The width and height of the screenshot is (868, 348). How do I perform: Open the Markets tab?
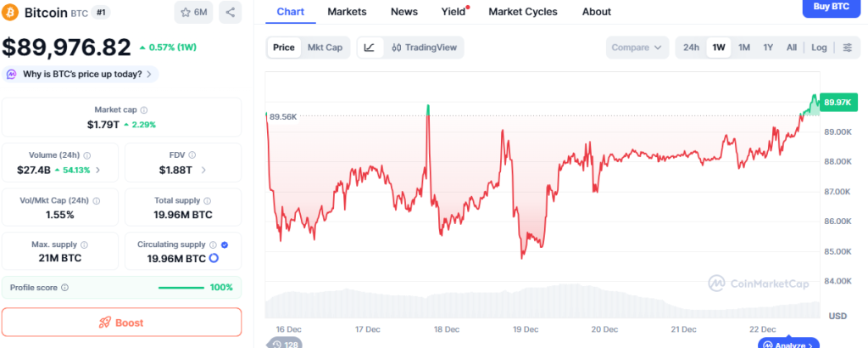(x=347, y=12)
